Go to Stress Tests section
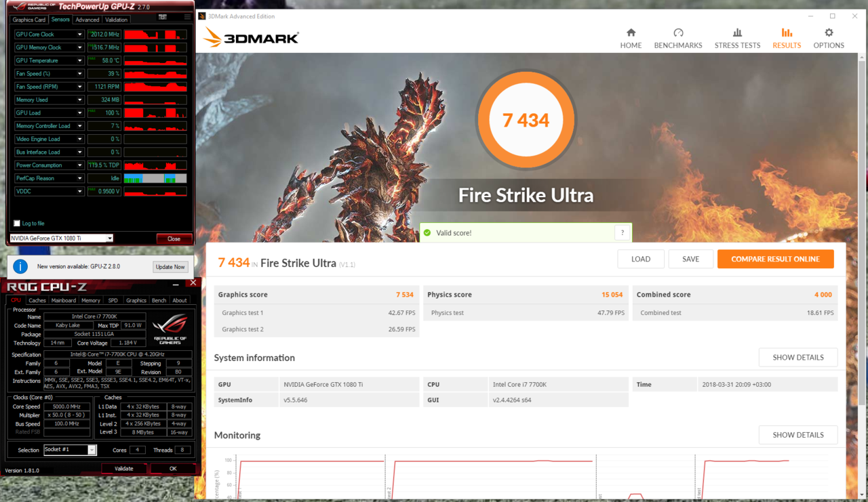Image resolution: width=868 pixels, height=502 pixels. (737, 39)
